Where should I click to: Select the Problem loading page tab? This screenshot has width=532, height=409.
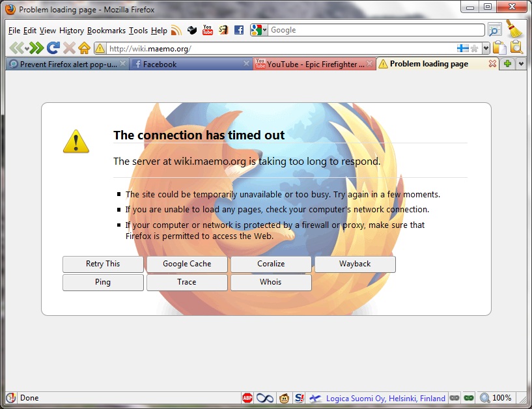pyautogui.click(x=438, y=64)
